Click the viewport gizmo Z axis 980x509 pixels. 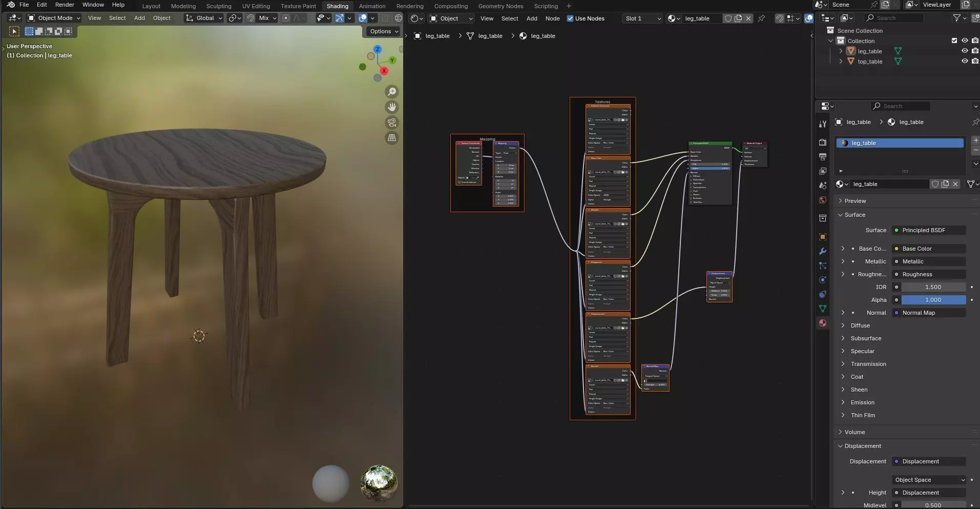pyautogui.click(x=378, y=49)
